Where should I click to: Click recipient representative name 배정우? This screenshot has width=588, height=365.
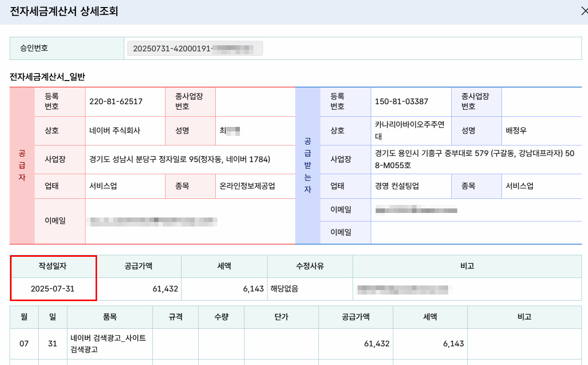pos(516,131)
